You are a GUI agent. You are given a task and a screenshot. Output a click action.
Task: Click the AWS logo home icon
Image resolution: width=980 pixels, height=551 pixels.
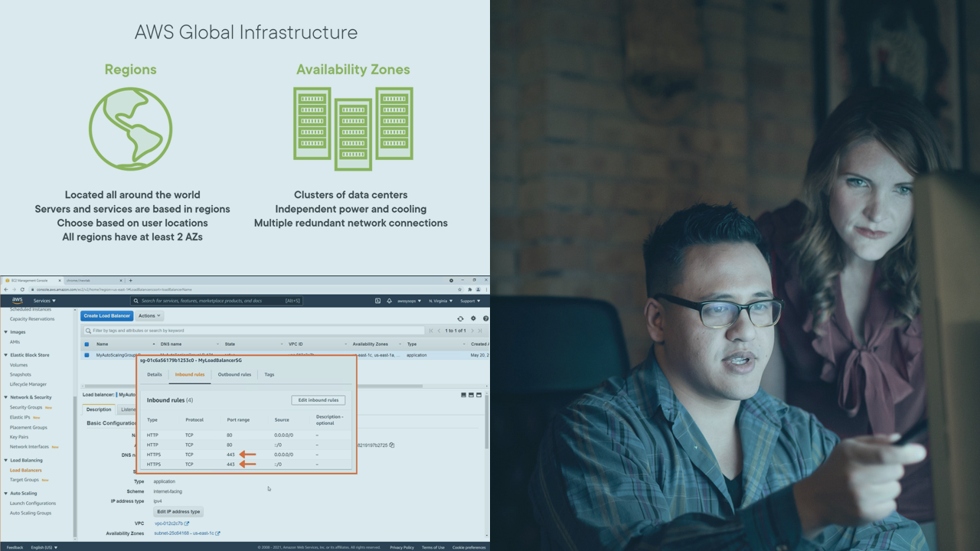click(17, 301)
